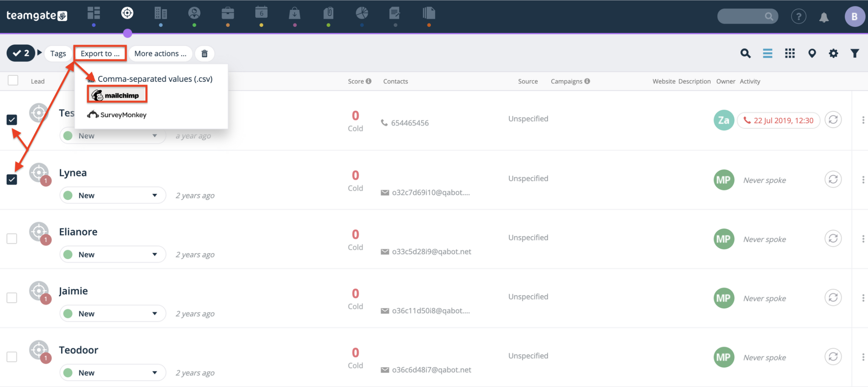Click refresh icon on Lynea row
The width and height of the screenshot is (868, 387).
tap(833, 179)
